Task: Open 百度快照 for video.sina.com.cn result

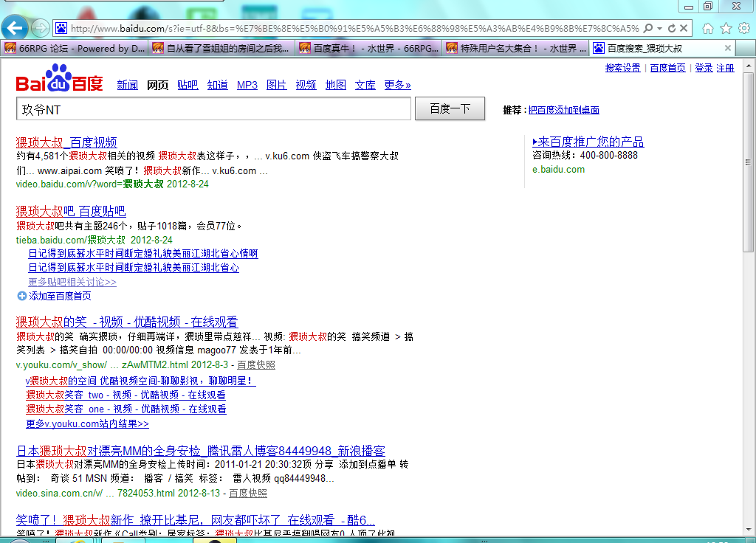Action: click(248, 494)
